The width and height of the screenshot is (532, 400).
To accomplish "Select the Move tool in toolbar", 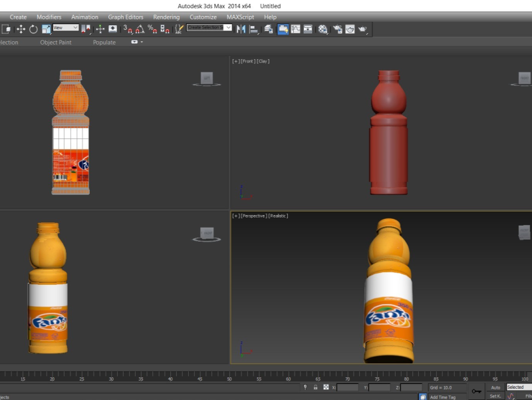I will tap(21, 29).
